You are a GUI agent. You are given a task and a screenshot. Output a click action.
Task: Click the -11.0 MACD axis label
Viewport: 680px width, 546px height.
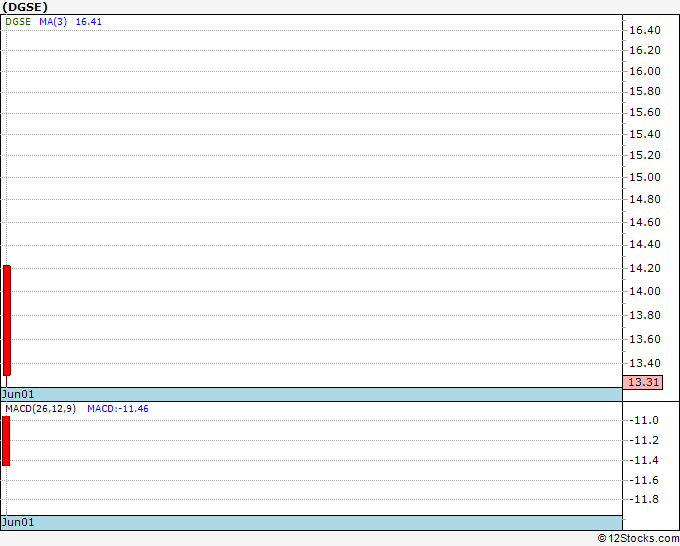[x=644, y=421]
